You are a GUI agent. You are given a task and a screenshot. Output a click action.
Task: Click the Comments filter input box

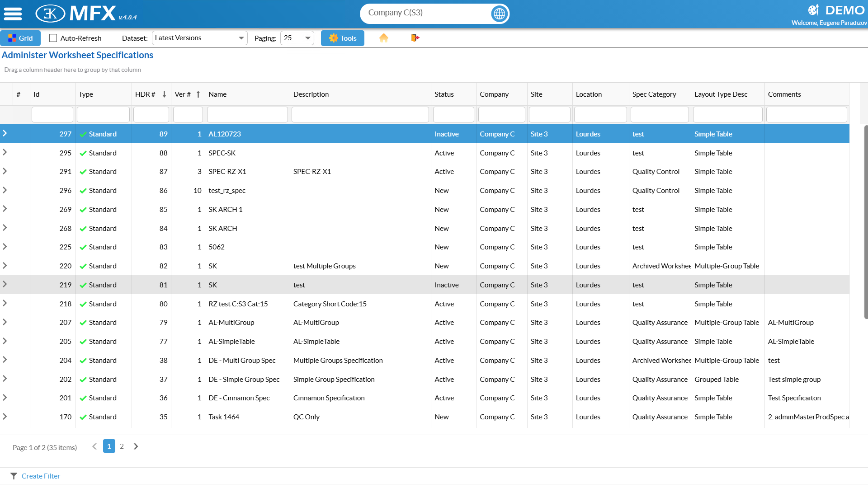[x=807, y=115]
